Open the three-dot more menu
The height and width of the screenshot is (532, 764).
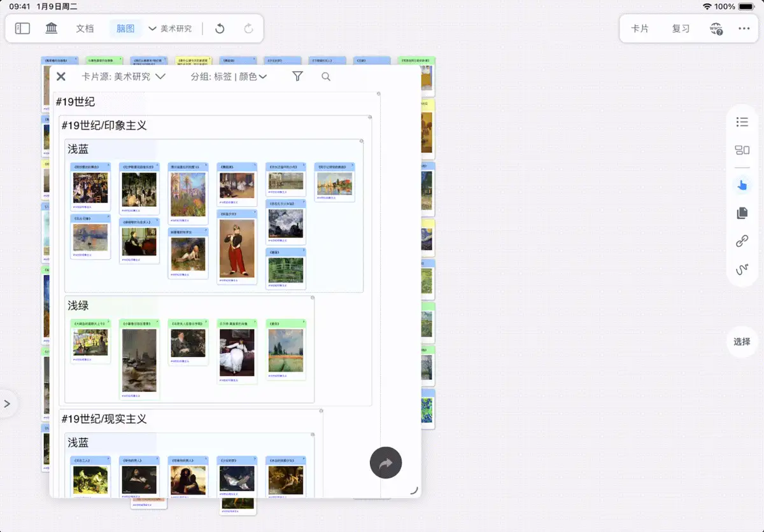coord(744,29)
